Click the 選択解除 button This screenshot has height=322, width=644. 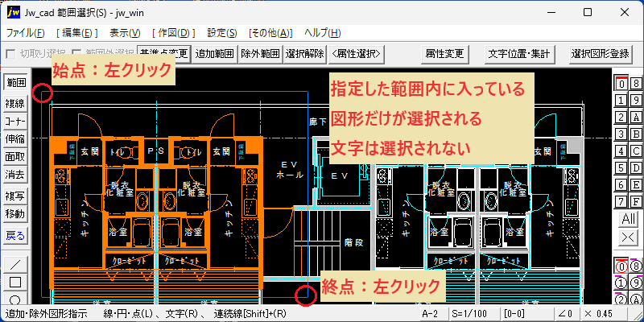[305, 53]
